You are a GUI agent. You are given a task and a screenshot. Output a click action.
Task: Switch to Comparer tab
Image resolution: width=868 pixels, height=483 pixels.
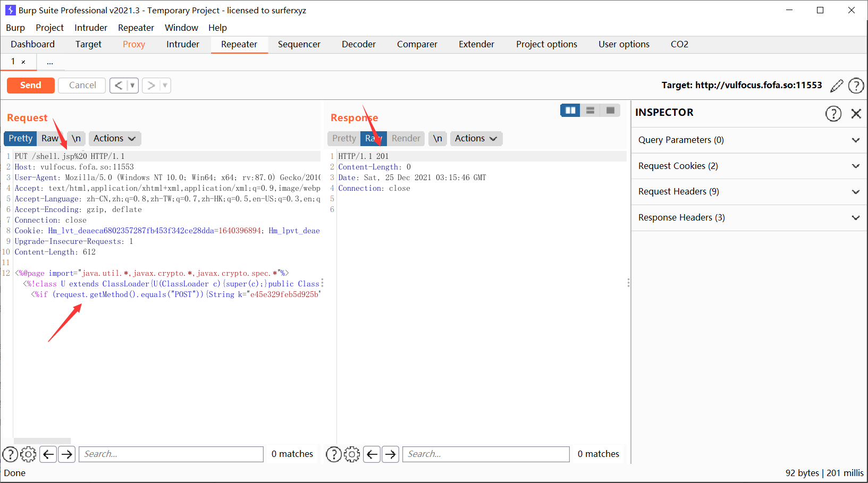pos(417,45)
